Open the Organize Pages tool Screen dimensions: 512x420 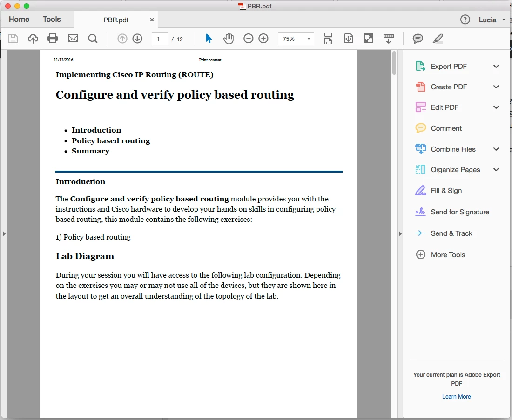[x=455, y=170]
